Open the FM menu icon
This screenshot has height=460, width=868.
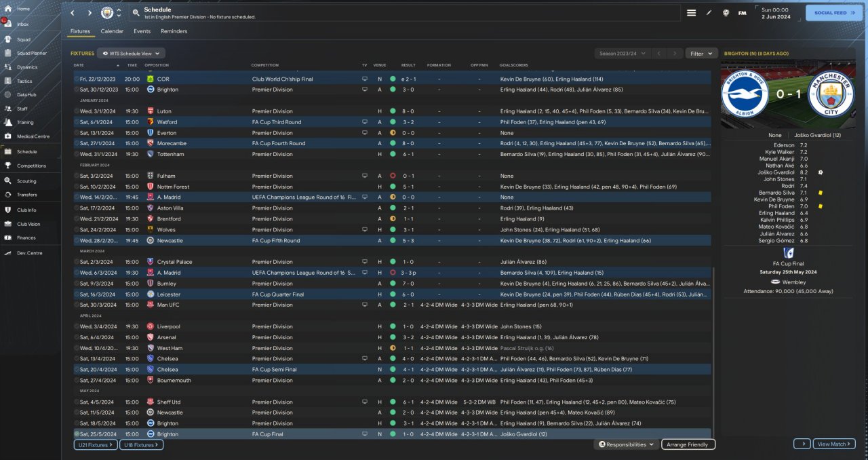742,13
